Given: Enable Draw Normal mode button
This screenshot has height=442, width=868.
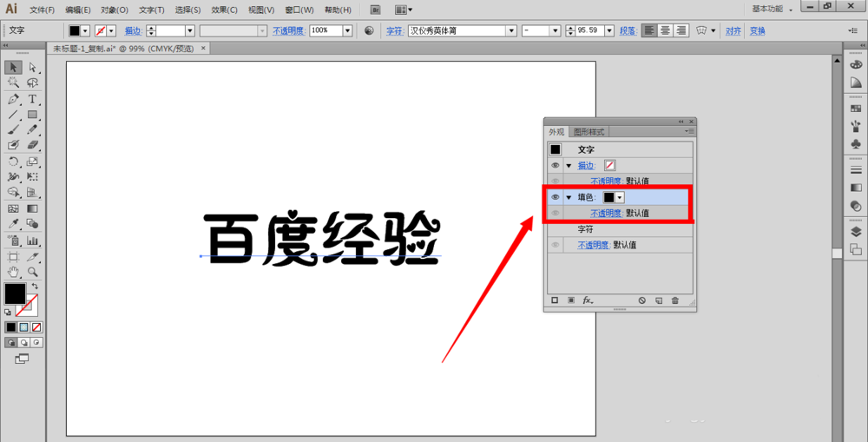Looking at the screenshot, I should tap(10, 343).
